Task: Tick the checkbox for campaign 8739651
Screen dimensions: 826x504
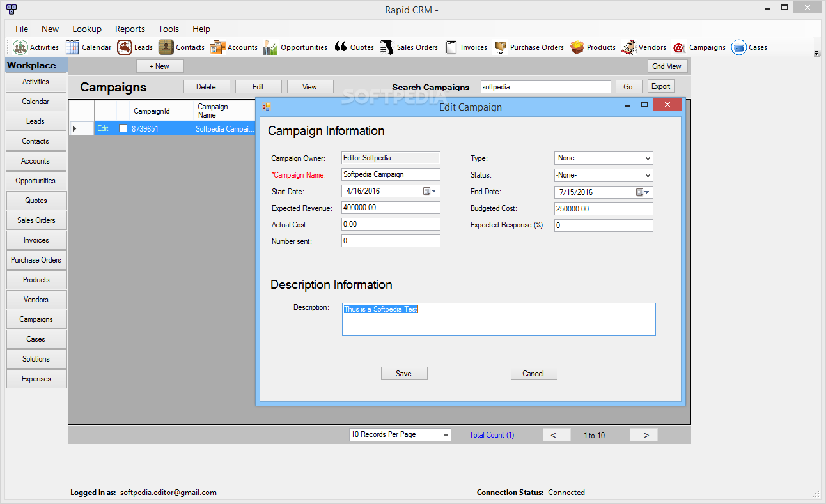Action: click(x=123, y=128)
